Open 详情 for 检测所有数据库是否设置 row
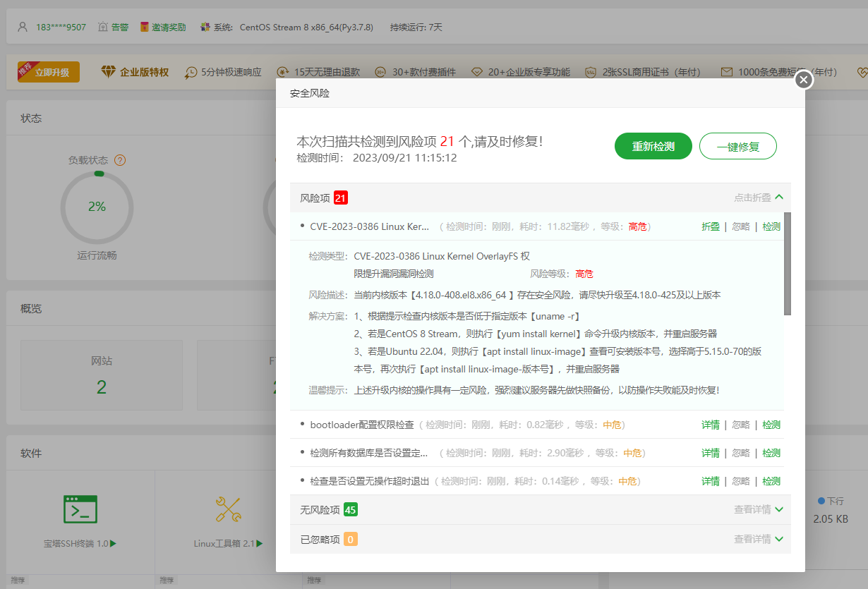Image resolution: width=868 pixels, height=589 pixels. coord(711,453)
